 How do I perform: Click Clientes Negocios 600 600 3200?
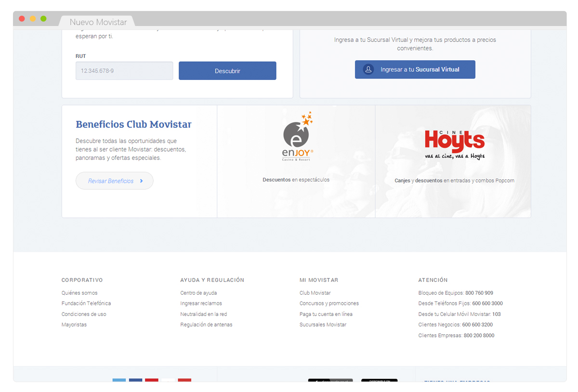tap(456, 325)
